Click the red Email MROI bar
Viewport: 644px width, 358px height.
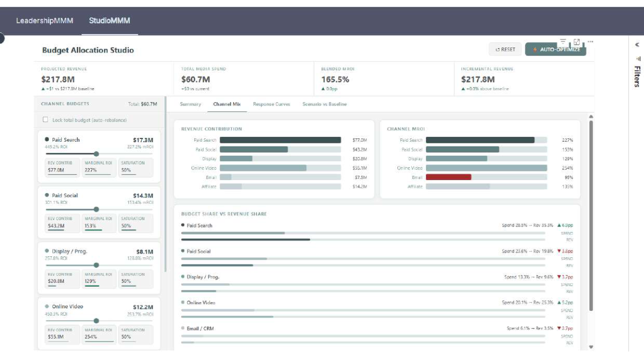point(449,177)
